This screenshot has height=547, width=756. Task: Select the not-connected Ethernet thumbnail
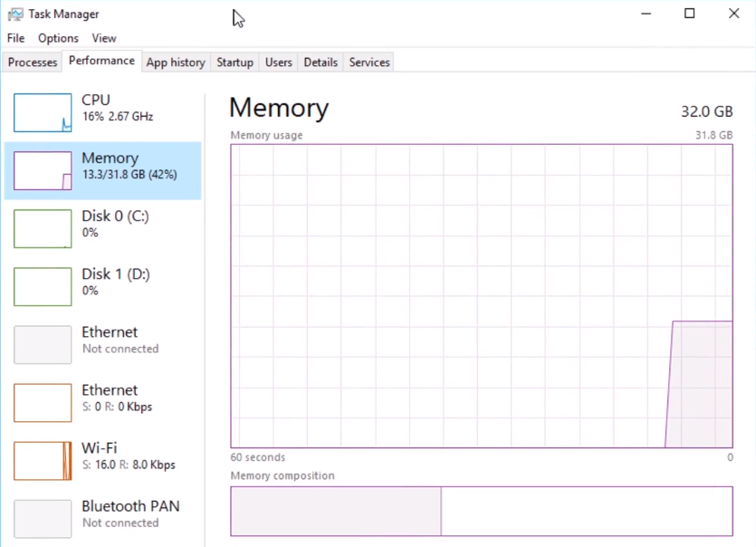(43, 344)
